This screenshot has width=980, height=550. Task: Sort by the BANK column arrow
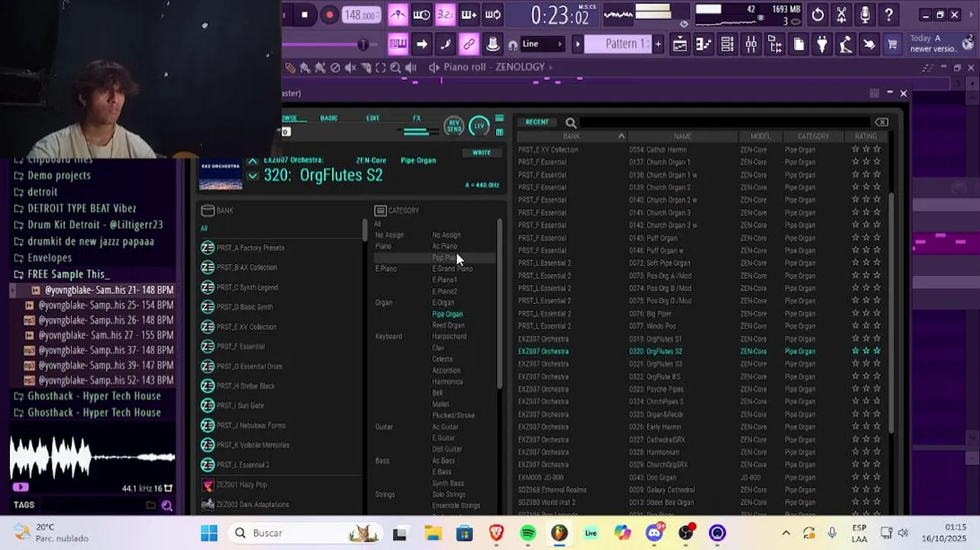pyautogui.click(x=621, y=136)
